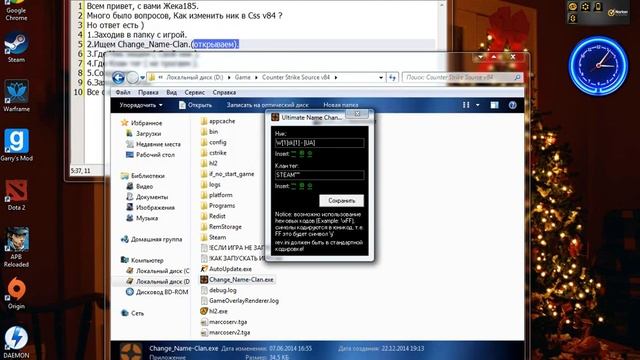640x360 pixels.
Task: Open the Справка menu
Action: point(224,92)
